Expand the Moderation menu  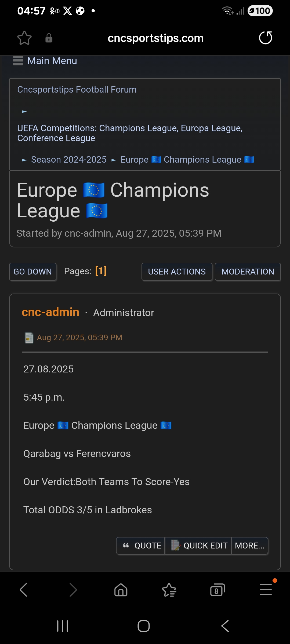[x=248, y=272]
